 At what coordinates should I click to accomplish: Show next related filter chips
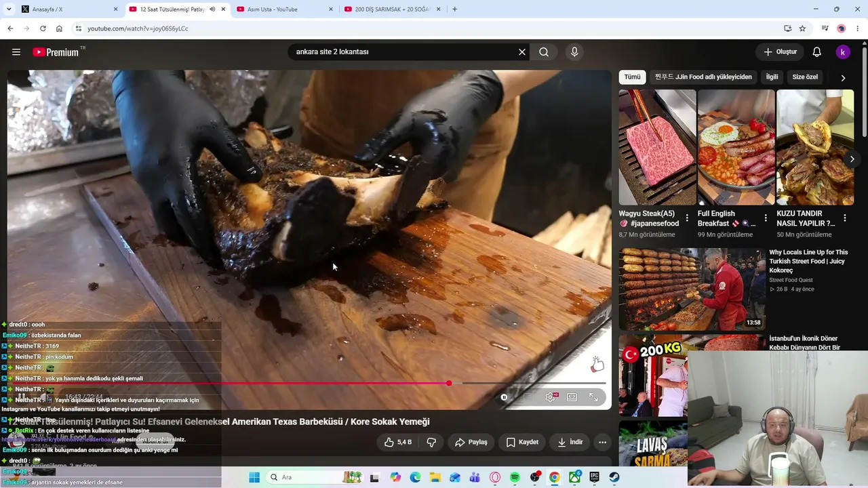(843, 77)
